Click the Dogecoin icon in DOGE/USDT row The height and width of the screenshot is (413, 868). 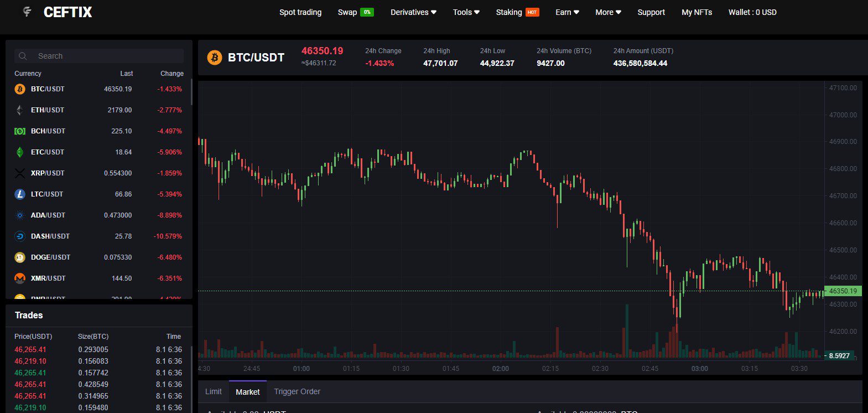[x=20, y=257]
